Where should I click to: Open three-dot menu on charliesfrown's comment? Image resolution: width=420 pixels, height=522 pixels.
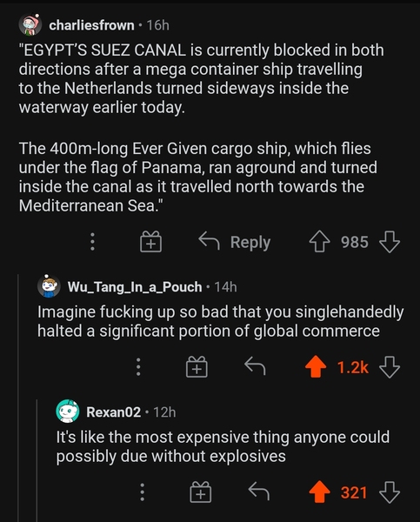92,242
